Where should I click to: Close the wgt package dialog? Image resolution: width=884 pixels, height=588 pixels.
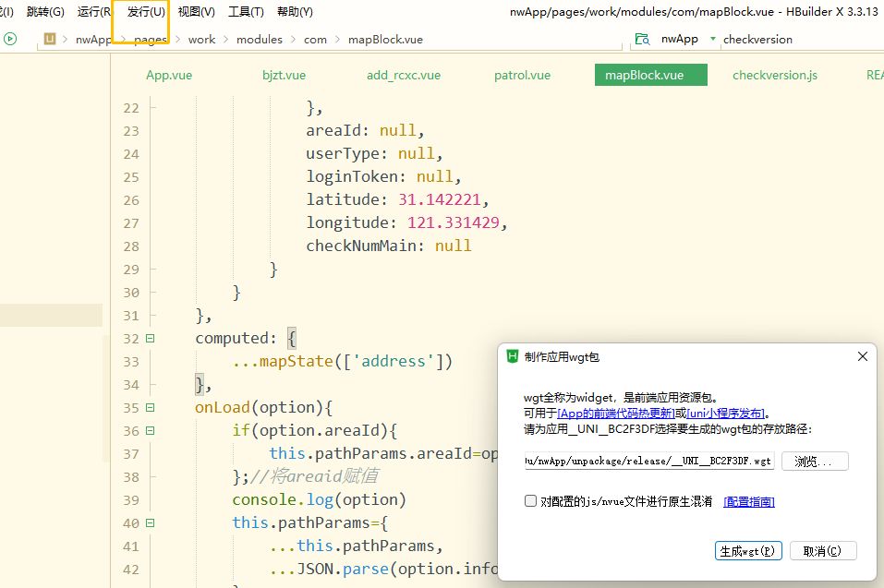click(863, 356)
